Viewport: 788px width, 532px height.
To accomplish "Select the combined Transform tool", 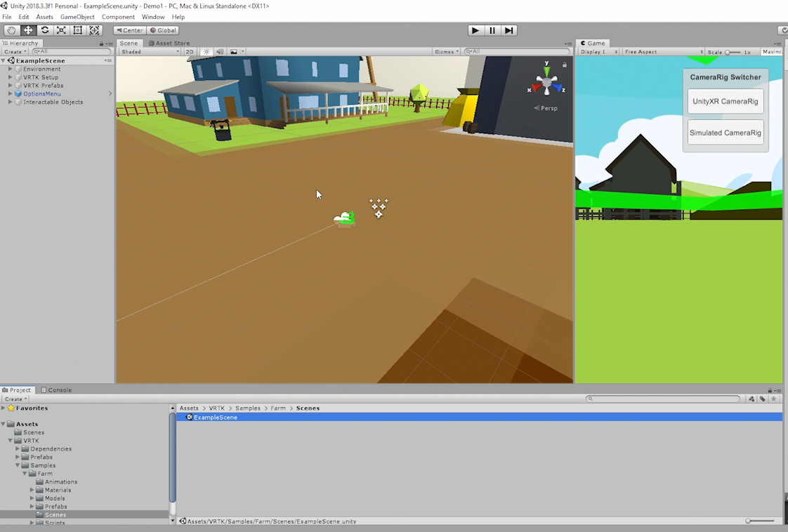I will click(x=94, y=30).
